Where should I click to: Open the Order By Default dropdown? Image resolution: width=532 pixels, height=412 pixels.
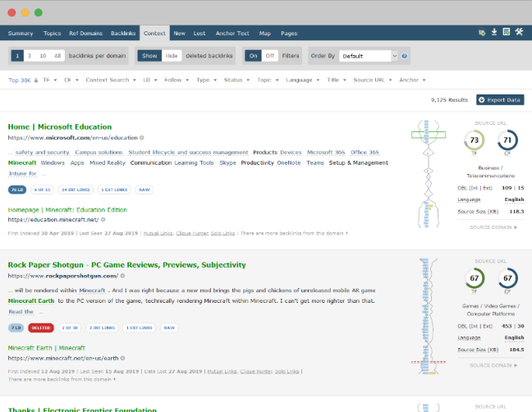point(368,56)
